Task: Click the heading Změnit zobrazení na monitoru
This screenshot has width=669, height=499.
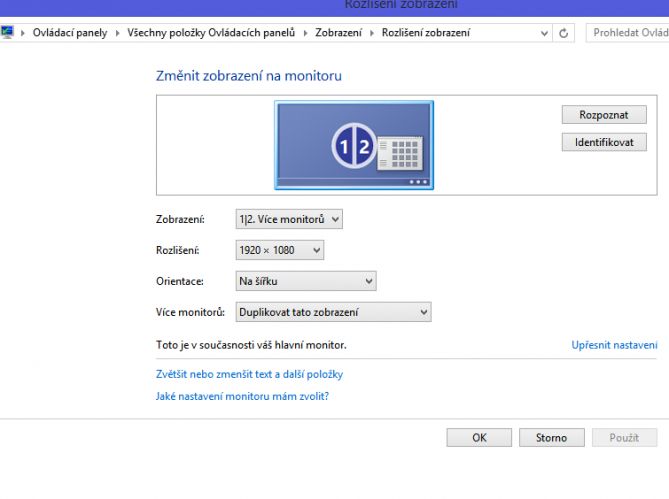Action: (249, 76)
